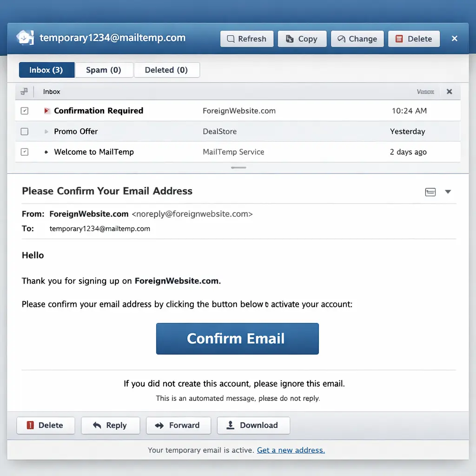Open the Deleted (0) tab
476x476 pixels.
pos(166,70)
